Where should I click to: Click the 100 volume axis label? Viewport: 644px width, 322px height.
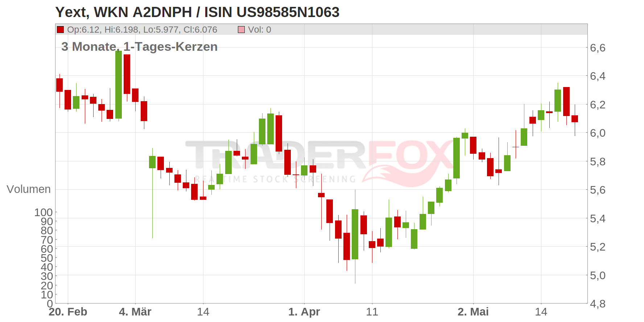click(44, 212)
